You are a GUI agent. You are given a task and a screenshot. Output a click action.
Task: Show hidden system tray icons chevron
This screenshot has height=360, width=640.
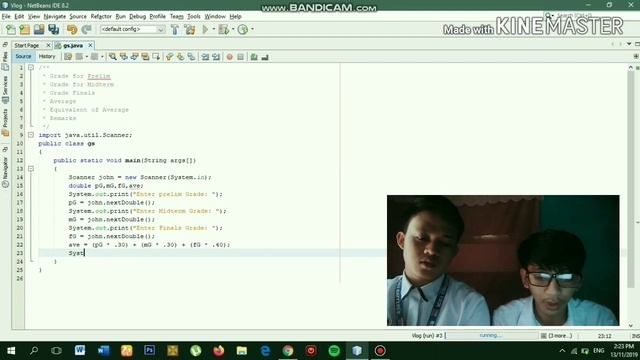click(x=562, y=351)
